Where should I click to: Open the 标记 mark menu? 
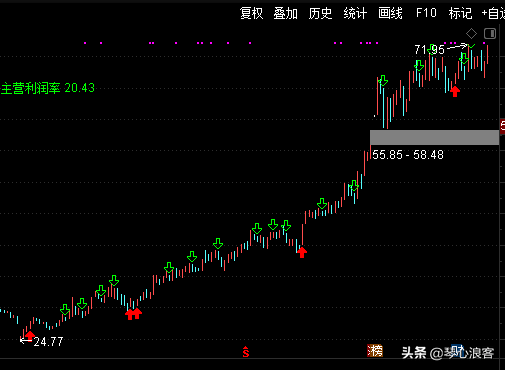pyautogui.click(x=460, y=13)
